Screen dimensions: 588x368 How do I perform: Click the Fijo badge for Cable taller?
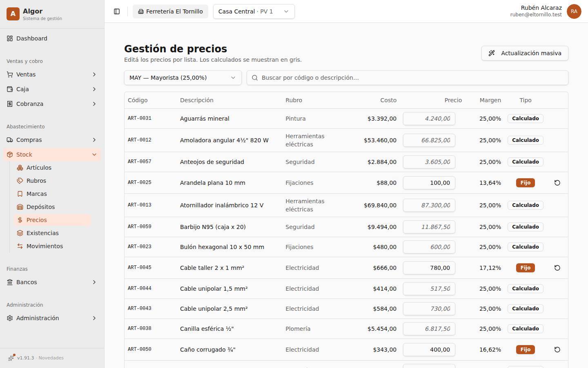tap(526, 268)
